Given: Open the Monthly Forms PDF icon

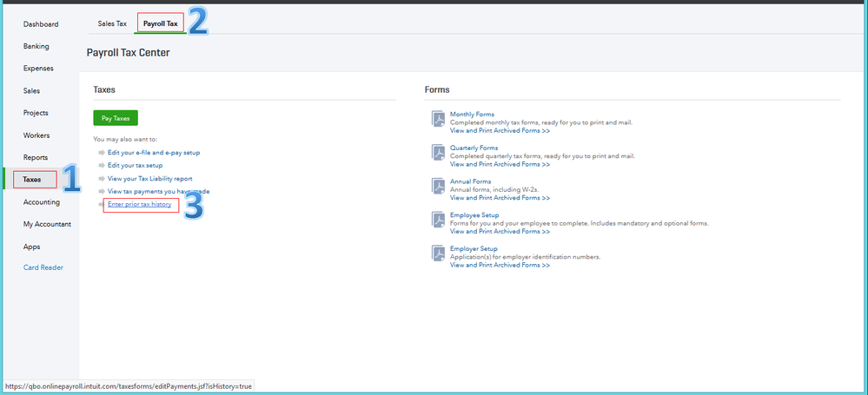Looking at the screenshot, I should [x=437, y=119].
